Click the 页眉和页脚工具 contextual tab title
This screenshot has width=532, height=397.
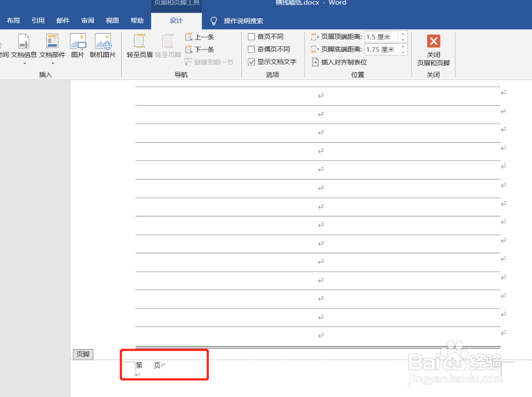click(176, 3)
